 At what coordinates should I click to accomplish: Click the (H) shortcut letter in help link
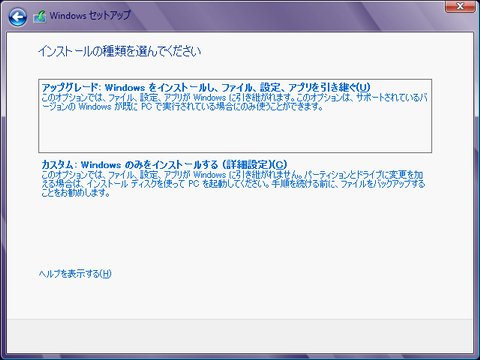106,274
